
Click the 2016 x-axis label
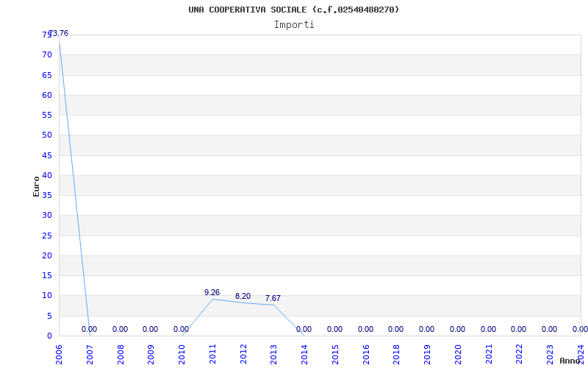(366, 354)
